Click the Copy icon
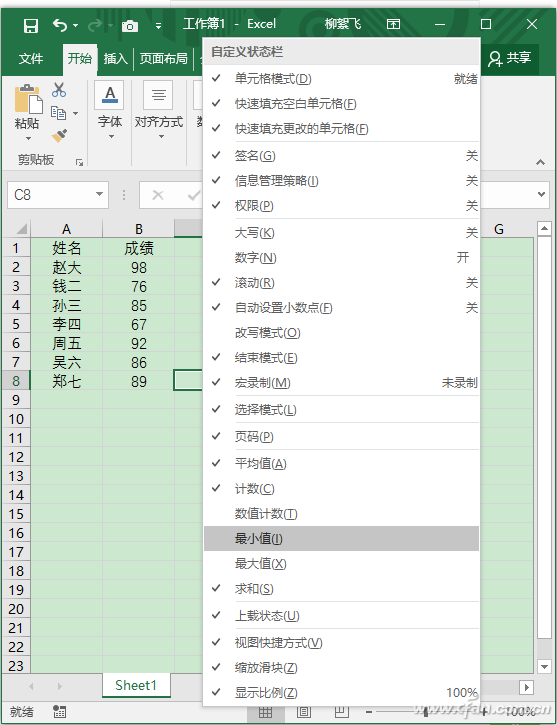This screenshot has height=725, width=557. pyautogui.click(x=59, y=112)
